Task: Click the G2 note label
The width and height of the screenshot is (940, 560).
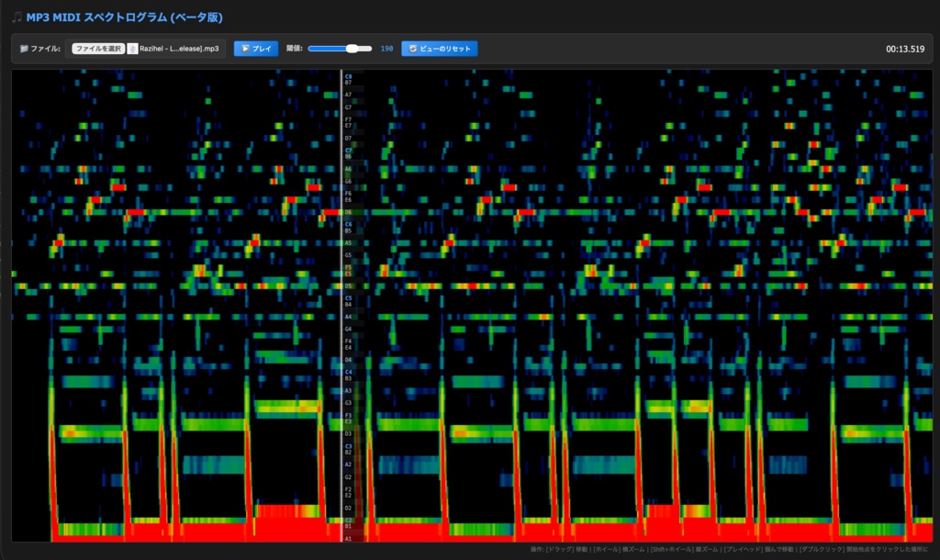Action: 348,476
